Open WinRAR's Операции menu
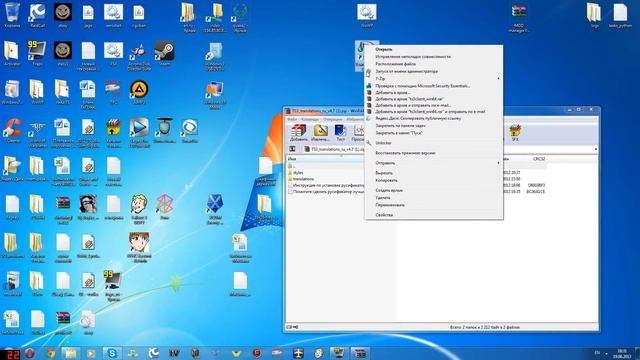This screenshot has width=640, height=360. point(332,120)
